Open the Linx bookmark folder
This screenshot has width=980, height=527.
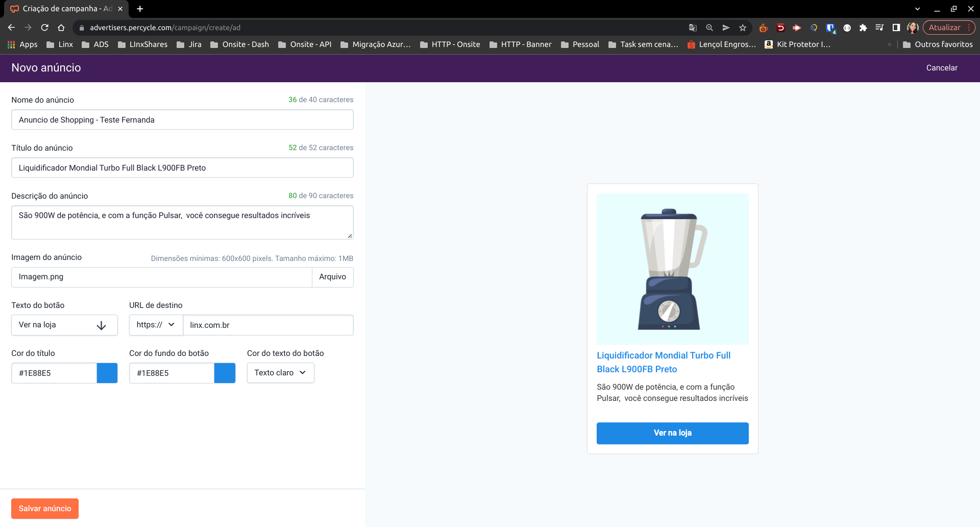coord(60,44)
